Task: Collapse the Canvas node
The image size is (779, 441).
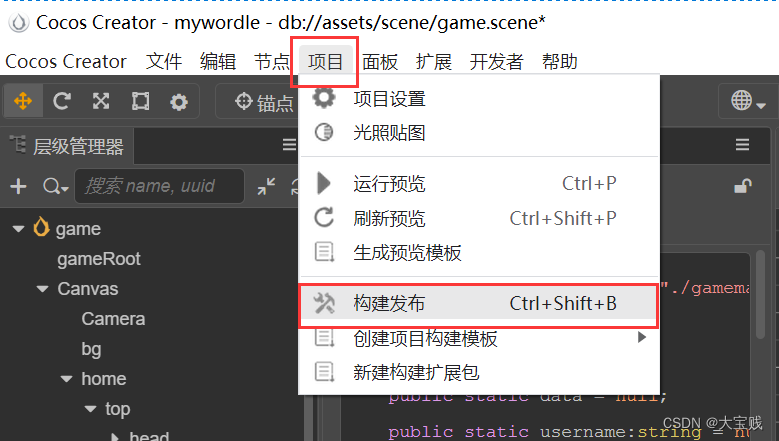Action: click(43, 289)
